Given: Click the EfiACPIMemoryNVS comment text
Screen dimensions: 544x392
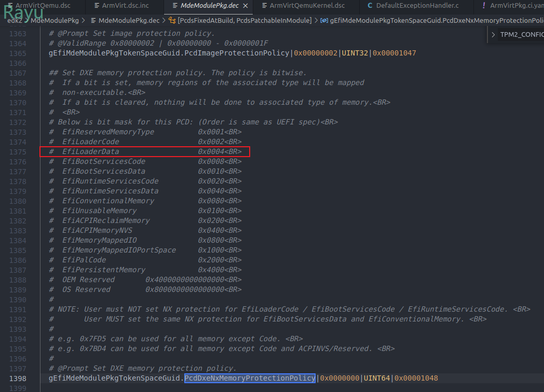Looking at the screenshot, I should (97, 231).
